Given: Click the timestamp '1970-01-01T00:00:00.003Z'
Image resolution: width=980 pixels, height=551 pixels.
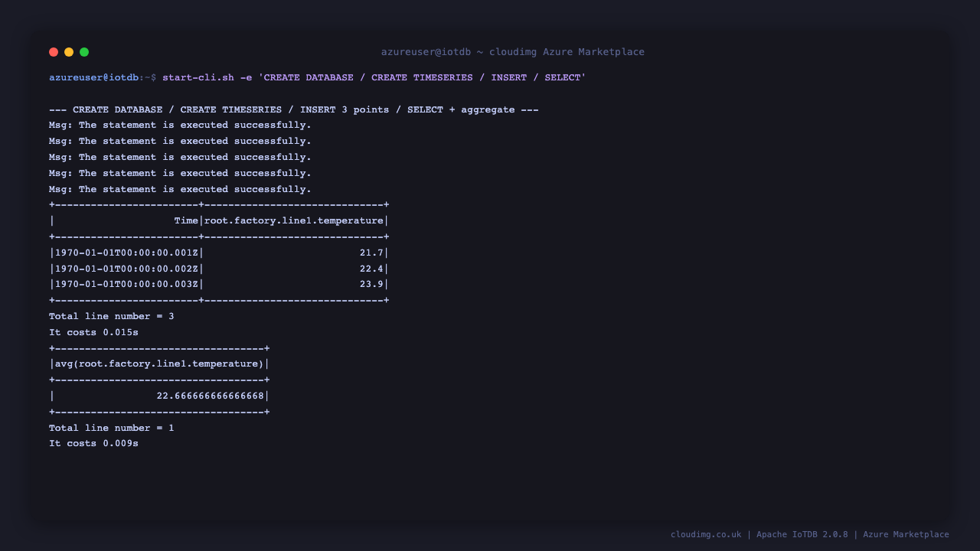Looking at the screenshot, I should point(126,284).
